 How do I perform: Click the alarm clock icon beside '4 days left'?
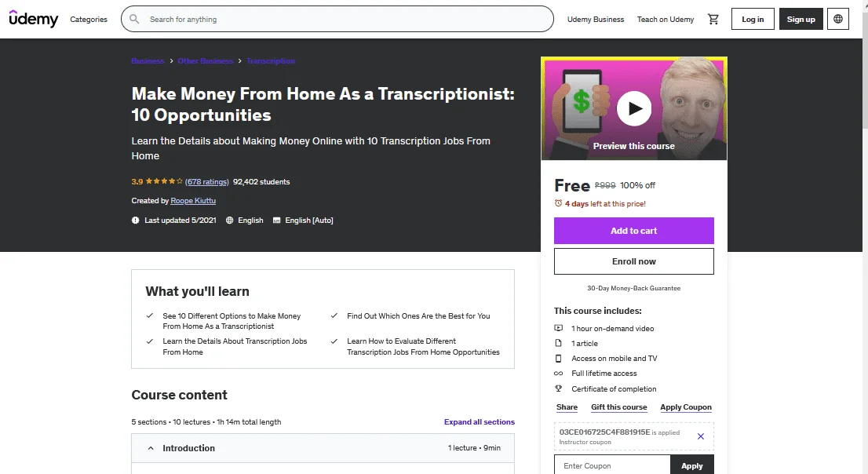558,203
